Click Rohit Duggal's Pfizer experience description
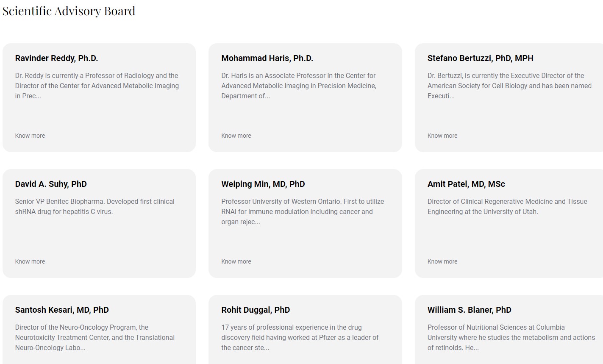Viewport: 603px width, 364px height. [300, 337]
